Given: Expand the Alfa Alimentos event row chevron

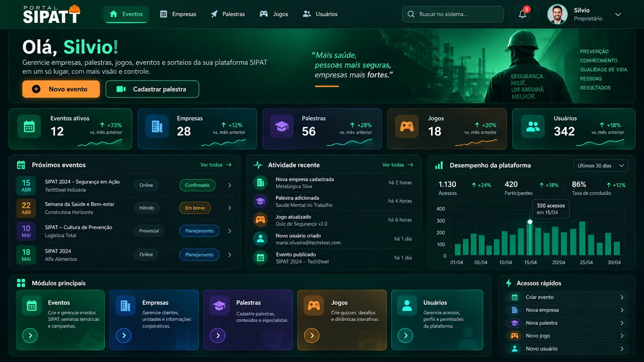Looking at the screenshot, I should click(x=230, y=255).
